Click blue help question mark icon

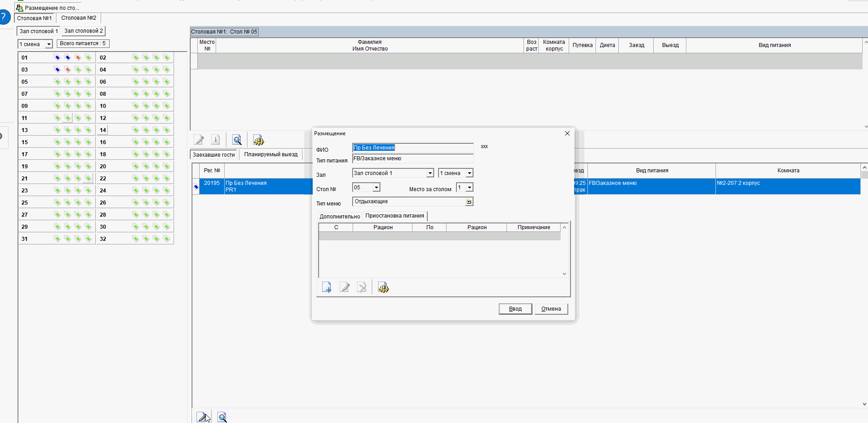[x=4, y=18]
